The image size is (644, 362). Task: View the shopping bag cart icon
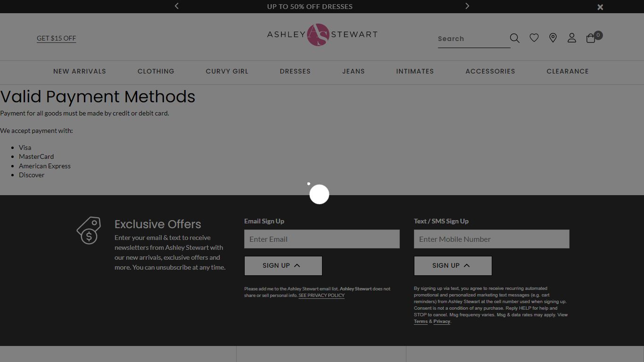590,38
